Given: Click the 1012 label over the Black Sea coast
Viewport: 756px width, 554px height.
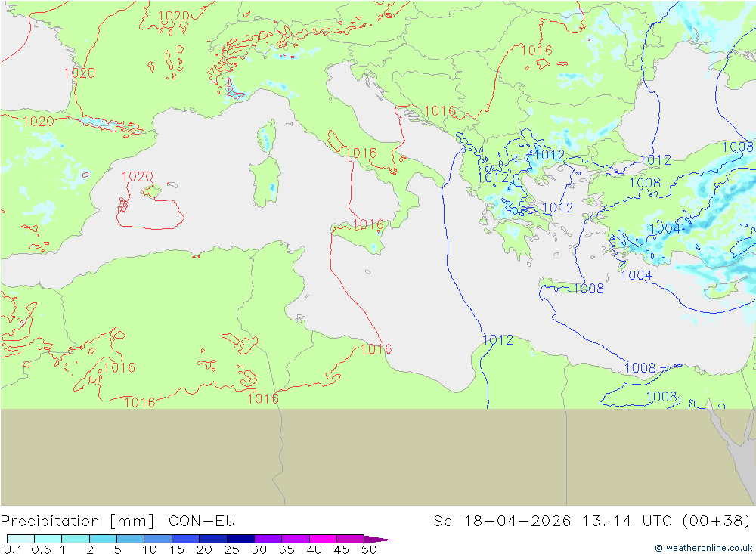Looking at the screenshot, I should [x=655, y=160].
